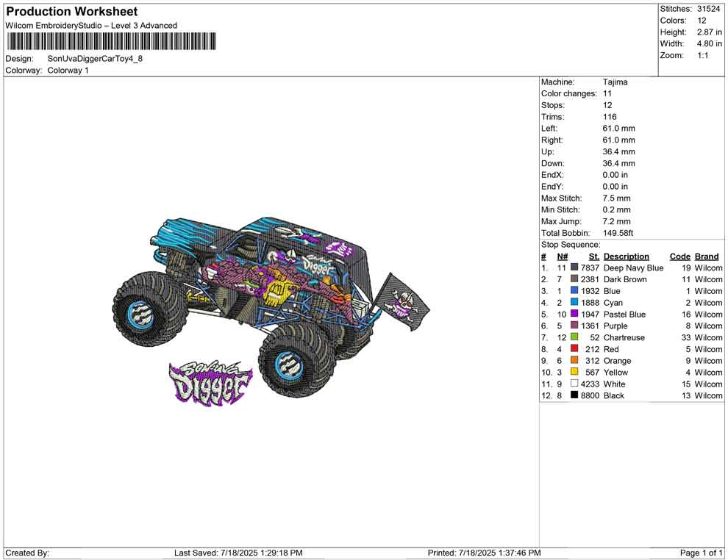Click the Deep Navy Blue description text

coord(633,268)
